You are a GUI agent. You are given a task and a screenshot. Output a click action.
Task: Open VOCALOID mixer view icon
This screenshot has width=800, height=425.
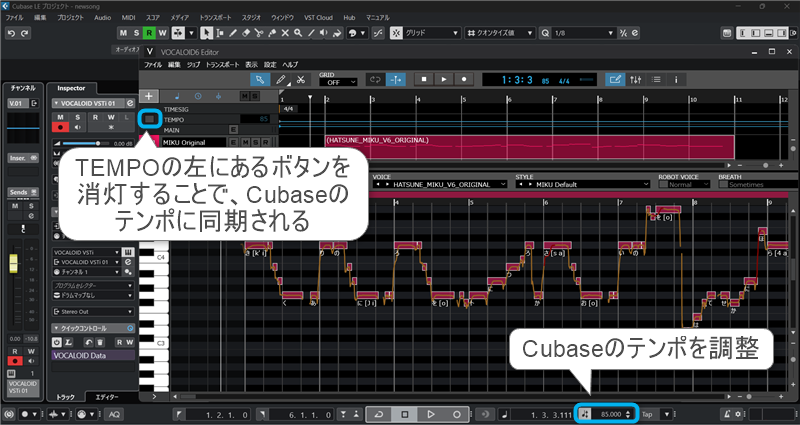(x=636, y=80)
